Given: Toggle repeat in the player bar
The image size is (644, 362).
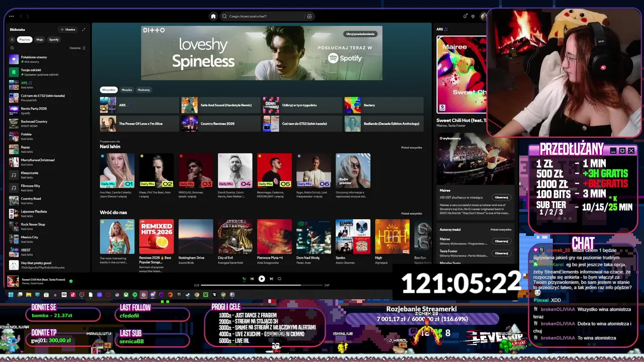Looking at the screenshot, I should pyautogui.click(x=279, y=279).
